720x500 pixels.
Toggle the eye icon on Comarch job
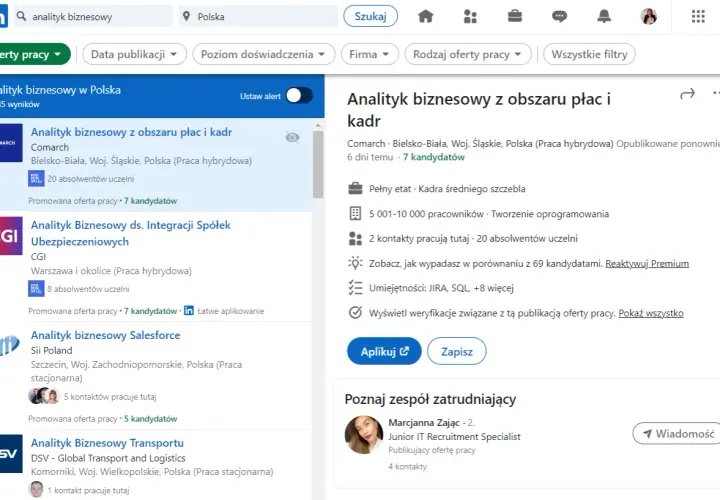tap(292, 137)
